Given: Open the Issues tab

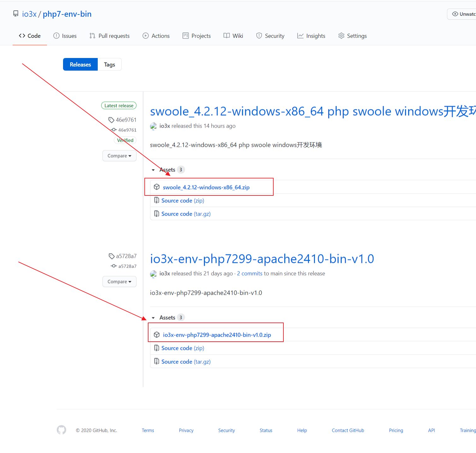Looking at the screenshot, I should click(65, 36).
